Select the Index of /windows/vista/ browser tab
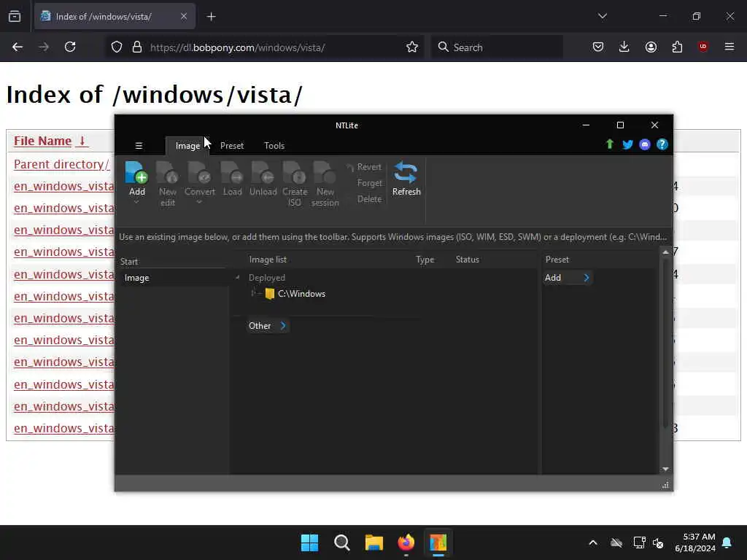Screen dimensions: 747x560 (x=115, y=17)
